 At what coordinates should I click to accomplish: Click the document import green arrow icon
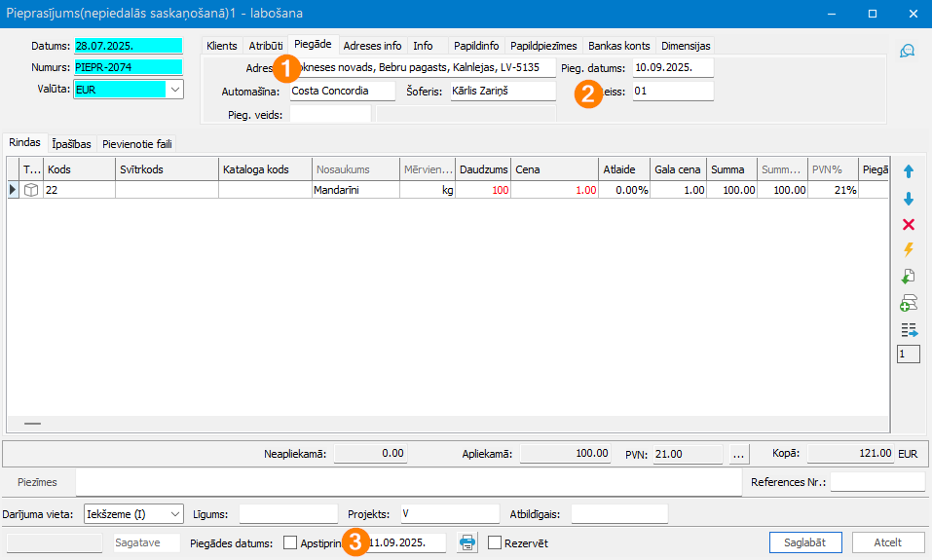(x=909, y=277)
